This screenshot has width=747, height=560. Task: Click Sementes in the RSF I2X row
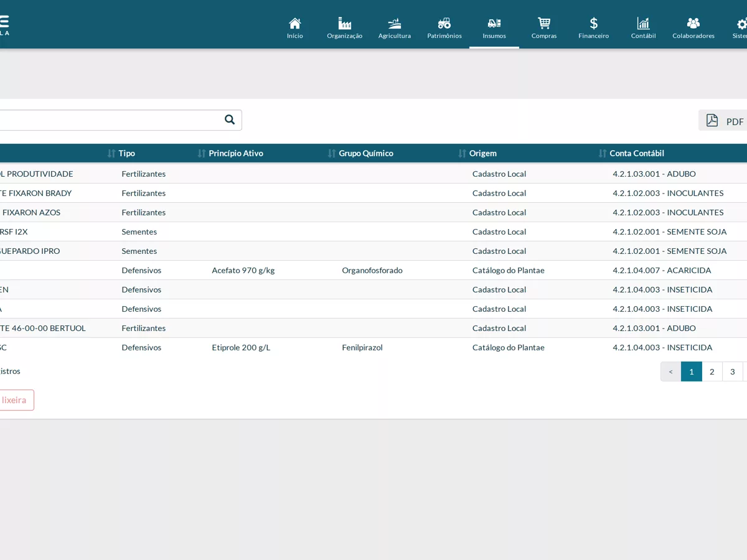pyautogui.click(x=139, y=231)
